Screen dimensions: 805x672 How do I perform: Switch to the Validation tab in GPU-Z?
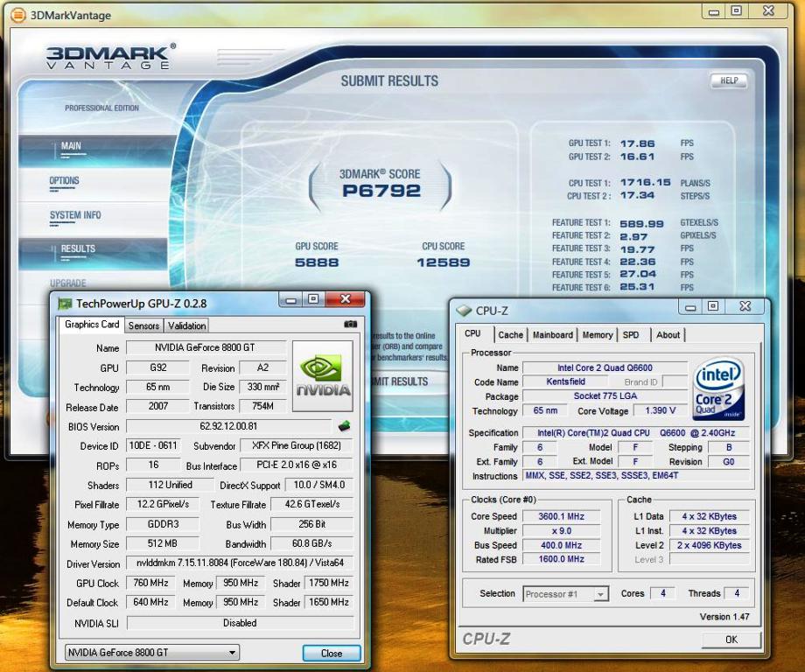[x=187, y=325]
